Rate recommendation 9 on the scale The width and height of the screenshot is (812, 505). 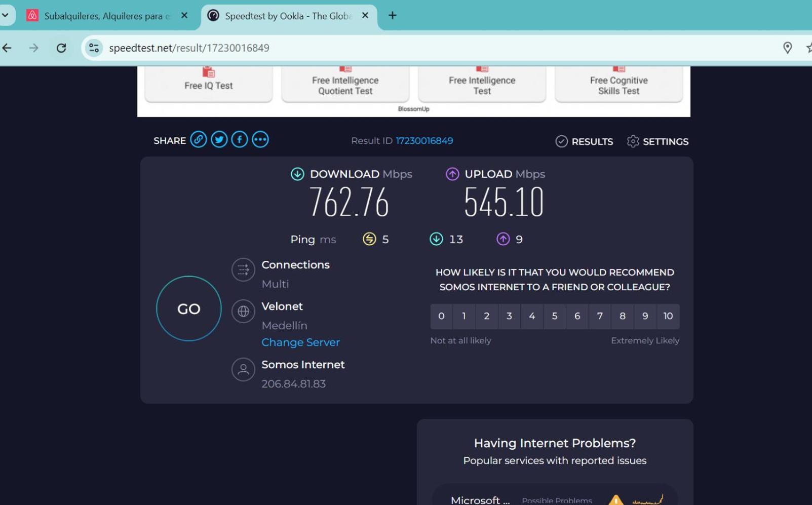coord(645,316)
